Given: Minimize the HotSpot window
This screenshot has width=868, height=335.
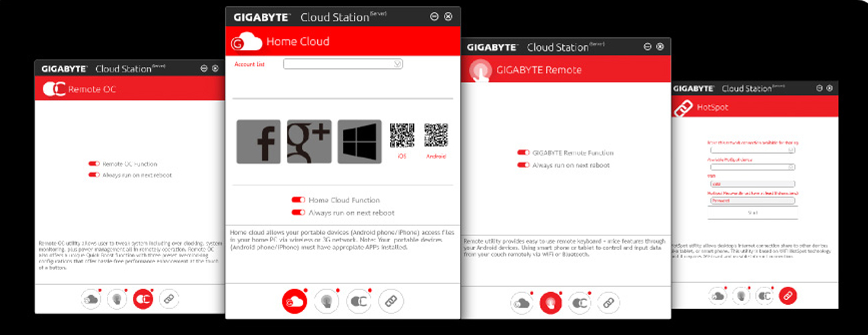Looking at the screenshot, I should pyautogui.click(x=818, y=88).
